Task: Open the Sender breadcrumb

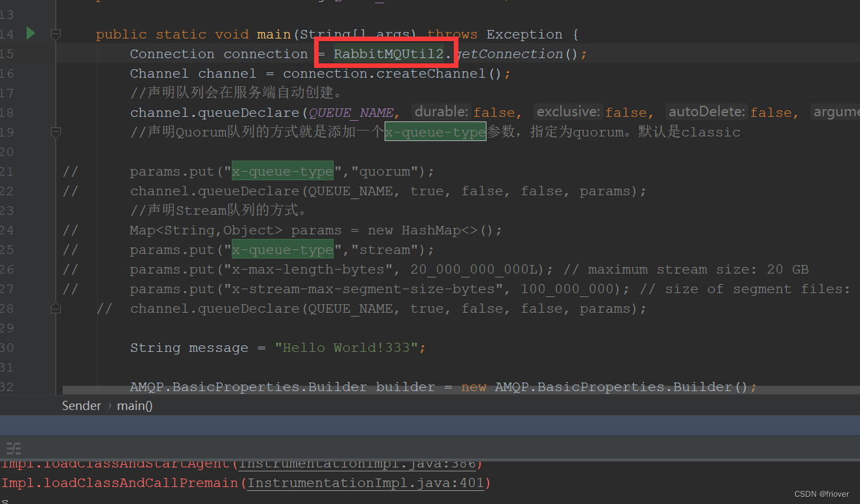Action: point(82,405)
